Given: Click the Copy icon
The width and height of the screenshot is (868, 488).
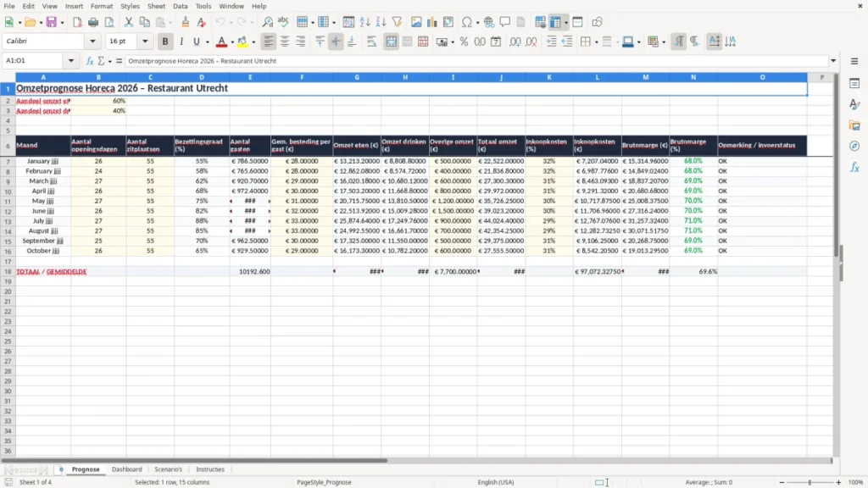Looking at the screenshot, I should coord(144,22).
